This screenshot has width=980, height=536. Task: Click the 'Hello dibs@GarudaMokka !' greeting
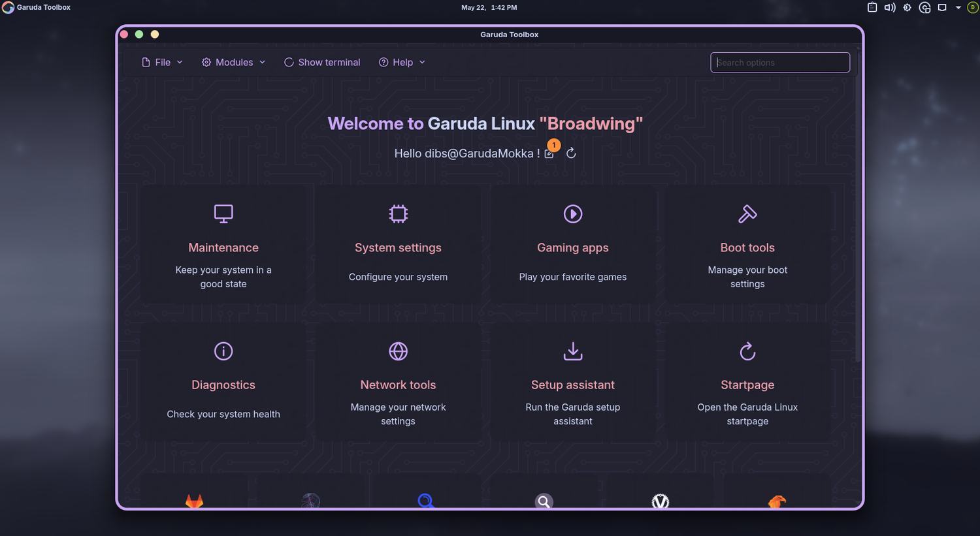(467, 153)
